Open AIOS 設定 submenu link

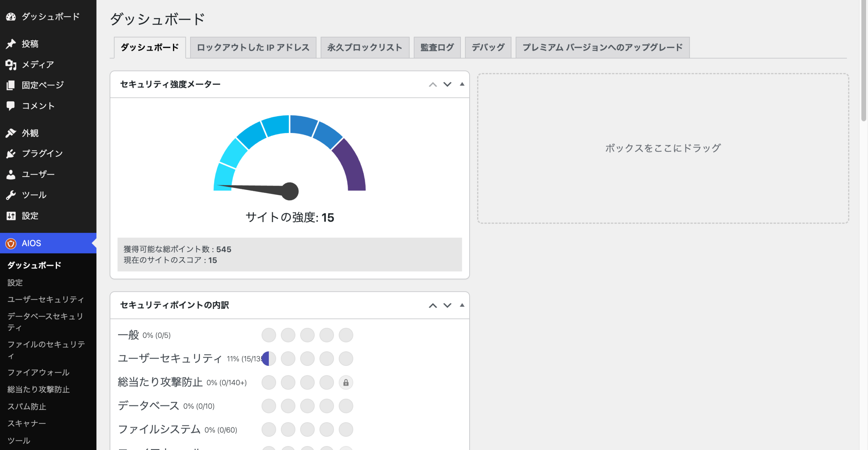coord(15,282)
